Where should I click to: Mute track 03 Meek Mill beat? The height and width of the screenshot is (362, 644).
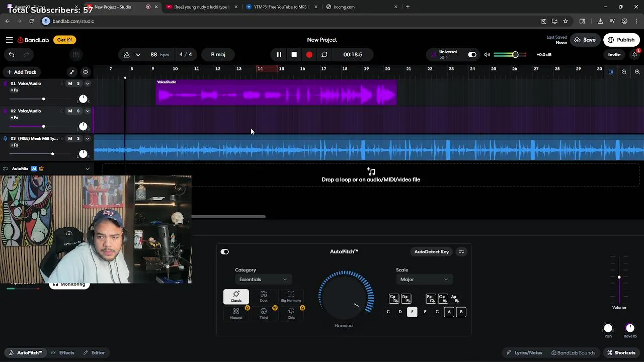pyautogui.click(x=70, y=138)
